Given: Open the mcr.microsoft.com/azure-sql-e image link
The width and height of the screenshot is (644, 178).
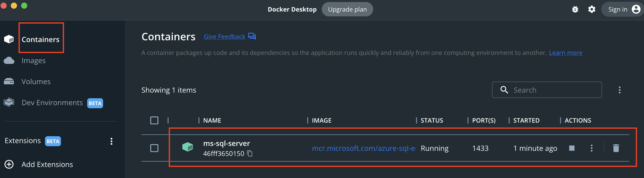Looking at the screenshot, I should coord(363,148).
